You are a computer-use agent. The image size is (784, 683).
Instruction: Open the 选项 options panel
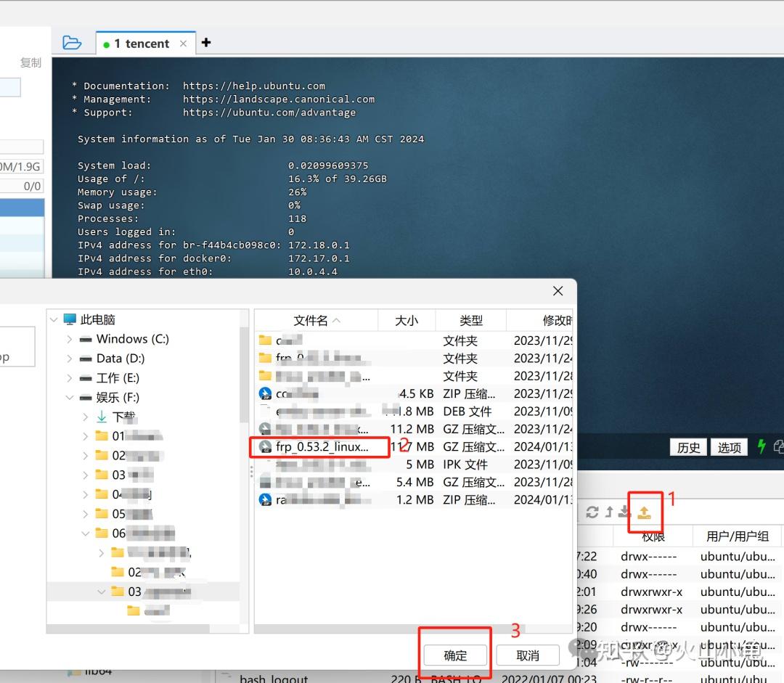point(729,447)
